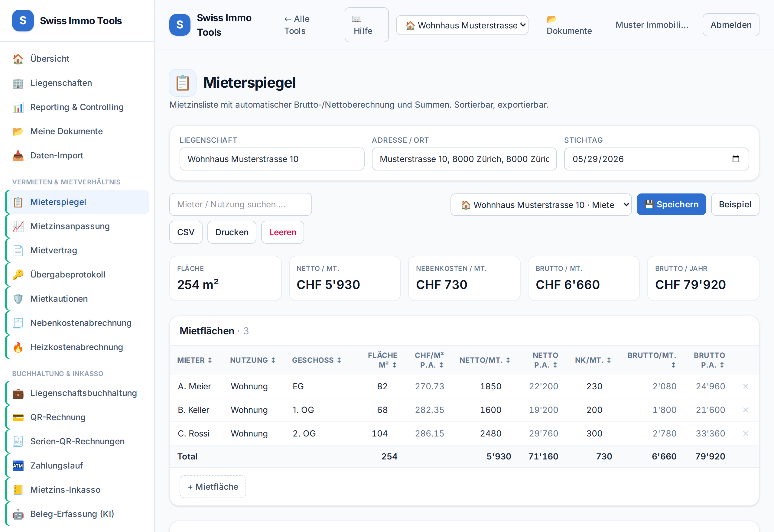The height and width of the screenshot is (532, 774).
Task: Expand the Wohnhaus Musterstrasse 10 · Miete selector
Action: (x=541, y=205)
